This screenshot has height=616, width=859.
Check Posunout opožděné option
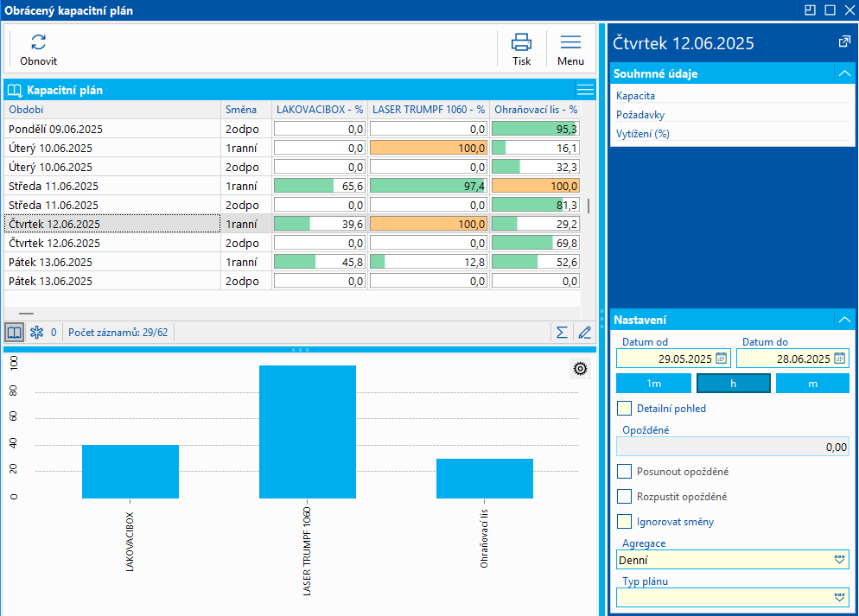[x=624, y=472]
